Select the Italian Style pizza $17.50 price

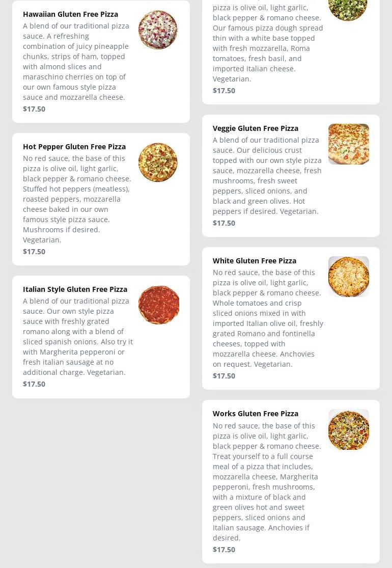coord(34,384)
